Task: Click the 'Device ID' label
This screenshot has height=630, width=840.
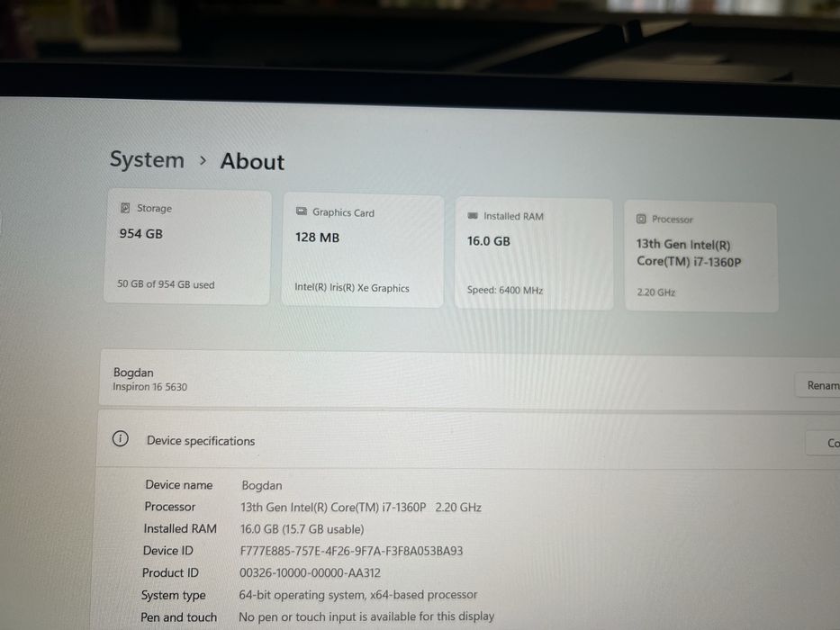Action: (x=168, y=551)
